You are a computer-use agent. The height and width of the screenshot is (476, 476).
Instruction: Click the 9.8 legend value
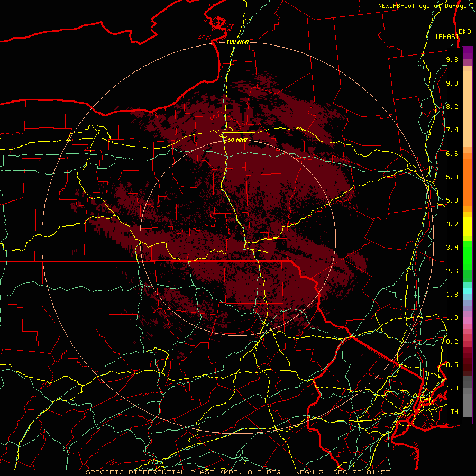(x=452, y=59)
